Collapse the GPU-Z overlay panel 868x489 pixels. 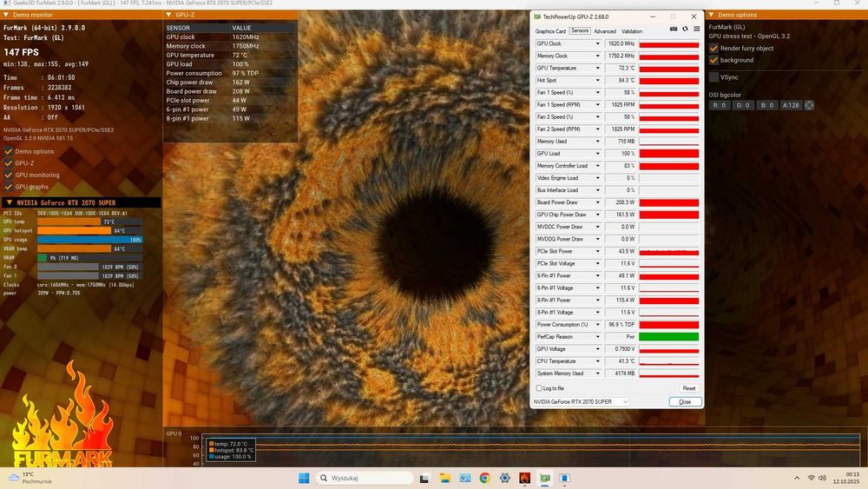169,15
